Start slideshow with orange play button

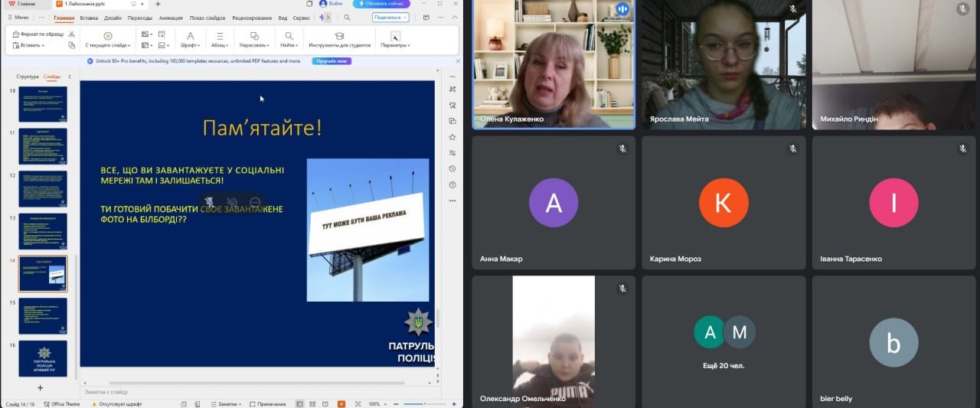pos(341,404)
